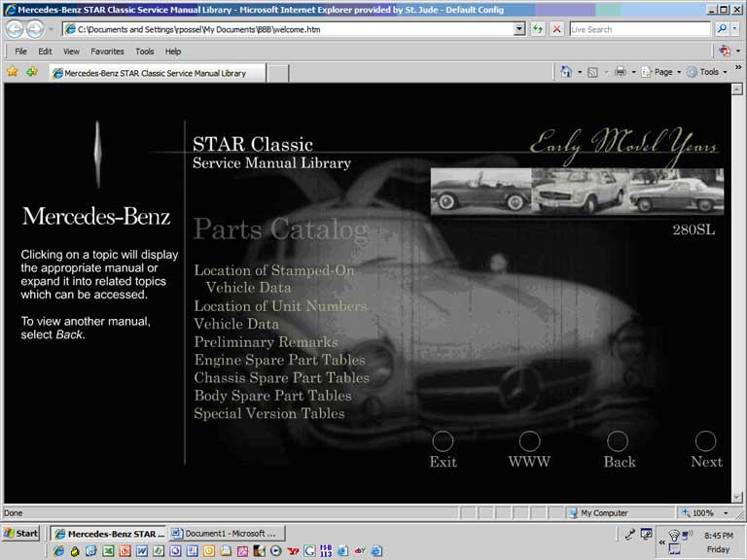Expand hidden system tray icons chevron
This screenshot has height=560, width=747.
661,542
